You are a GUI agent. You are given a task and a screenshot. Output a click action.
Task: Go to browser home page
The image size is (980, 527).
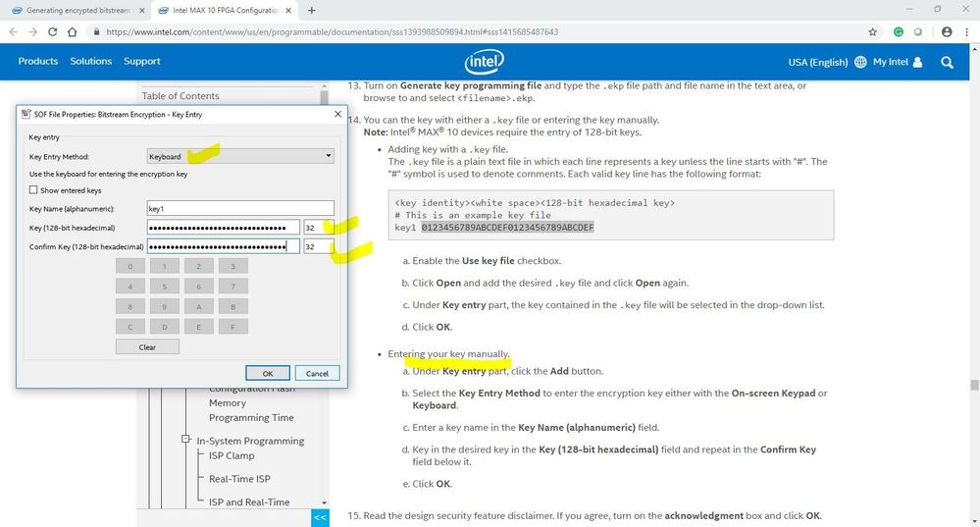coord(73,31)
